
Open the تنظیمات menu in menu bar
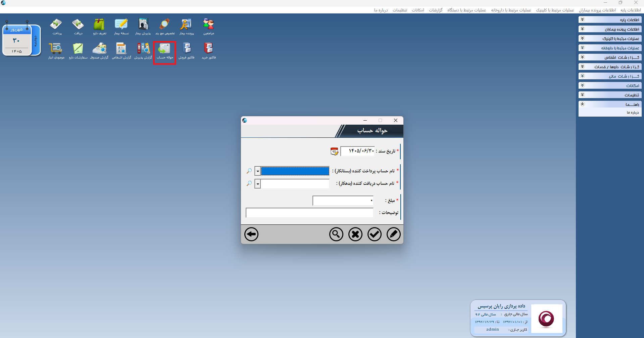(400, 10)
